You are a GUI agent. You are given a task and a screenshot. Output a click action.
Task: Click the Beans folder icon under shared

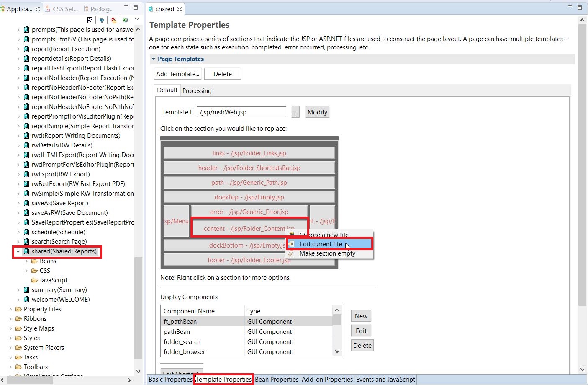pyautogui.click(x=36, y=261)
